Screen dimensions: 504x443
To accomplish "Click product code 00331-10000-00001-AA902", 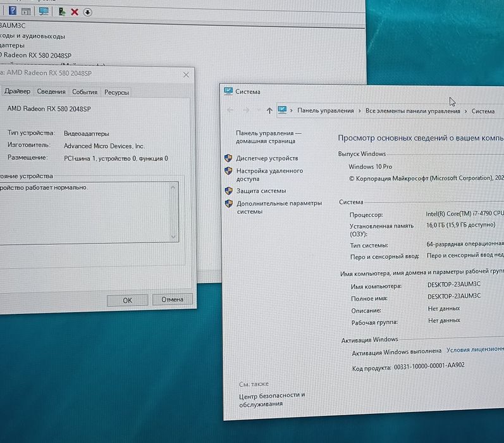I will click(x=429, y=366).
